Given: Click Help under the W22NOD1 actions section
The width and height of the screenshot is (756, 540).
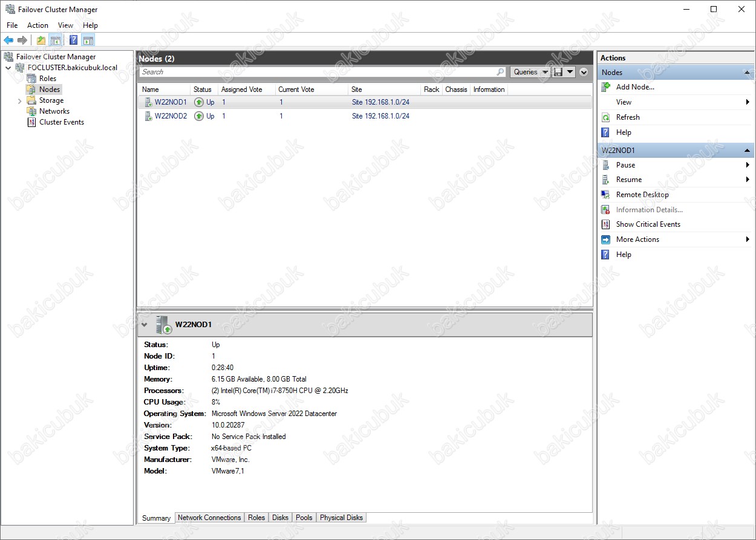Looking at the screenshot, I should pyautogui.click(x=624, y=255).
